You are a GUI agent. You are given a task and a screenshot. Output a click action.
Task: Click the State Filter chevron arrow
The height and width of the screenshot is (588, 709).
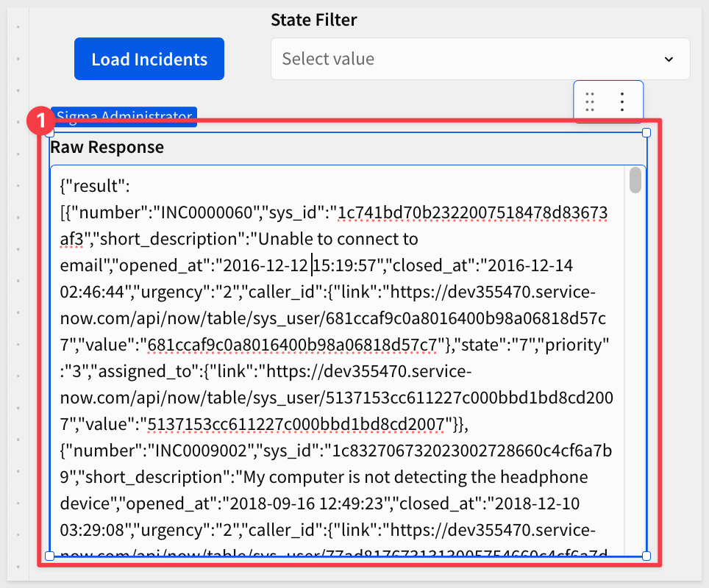pyautogui.click(x=669, y=59)
